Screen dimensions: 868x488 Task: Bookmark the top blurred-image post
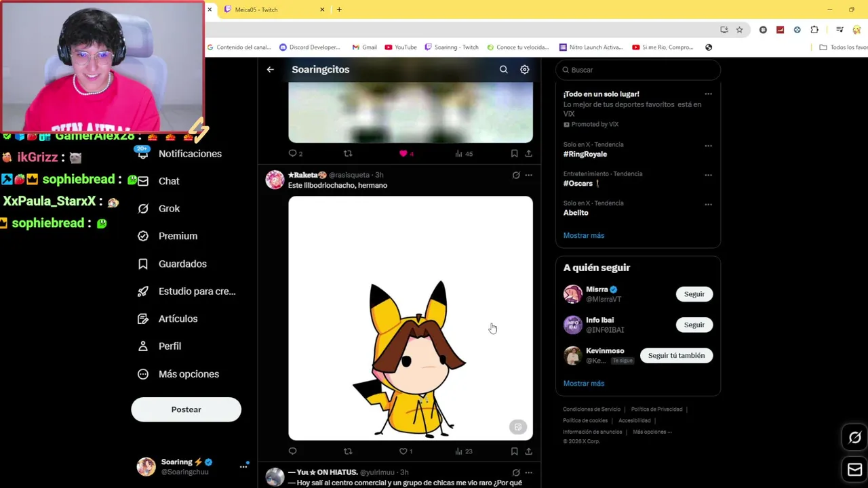[514, 154]
